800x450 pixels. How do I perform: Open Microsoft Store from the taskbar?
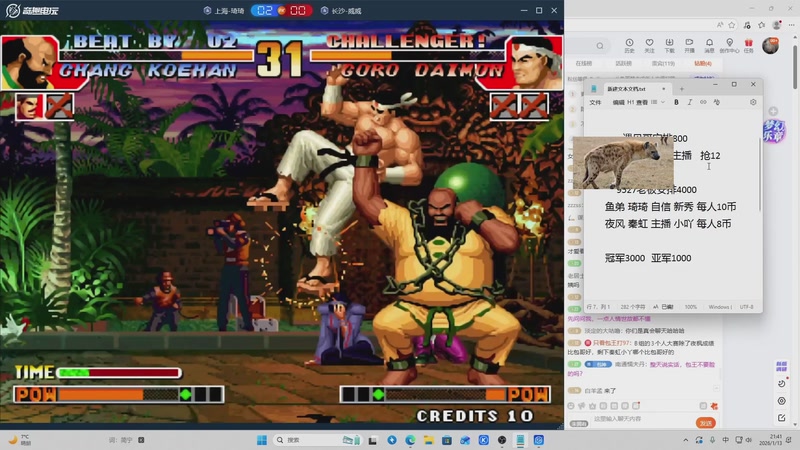[447, 440]
